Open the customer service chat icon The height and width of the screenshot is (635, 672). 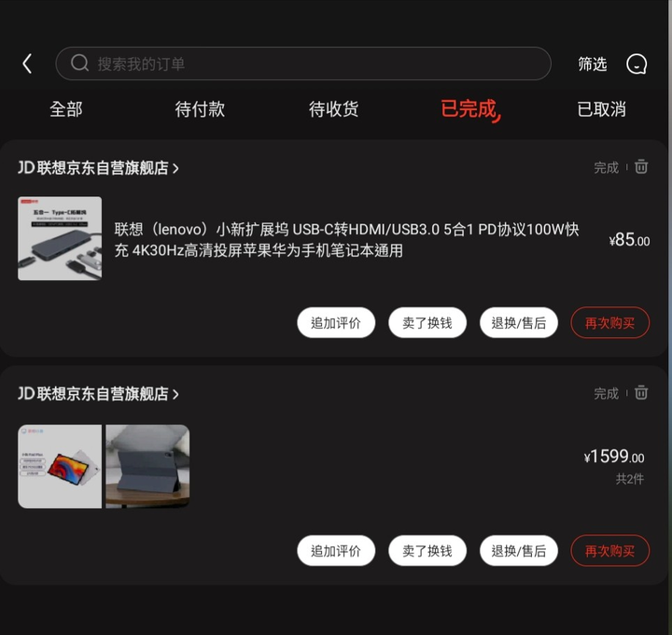click(x=637, y=64)
